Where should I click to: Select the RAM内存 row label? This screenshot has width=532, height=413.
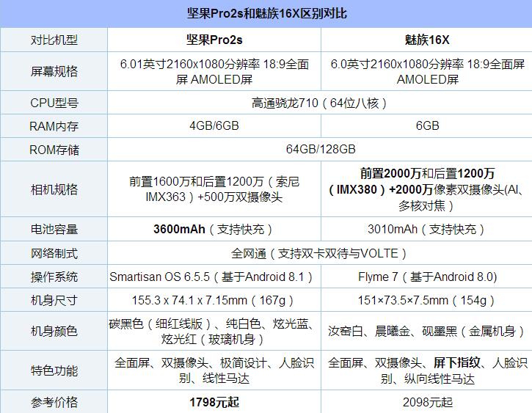[54, 125]
